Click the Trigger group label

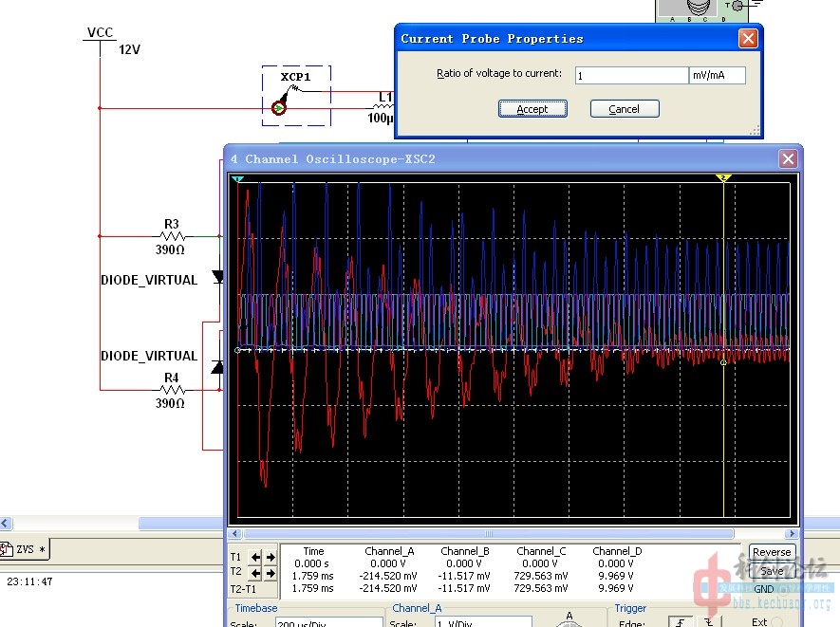coord(630,608)
